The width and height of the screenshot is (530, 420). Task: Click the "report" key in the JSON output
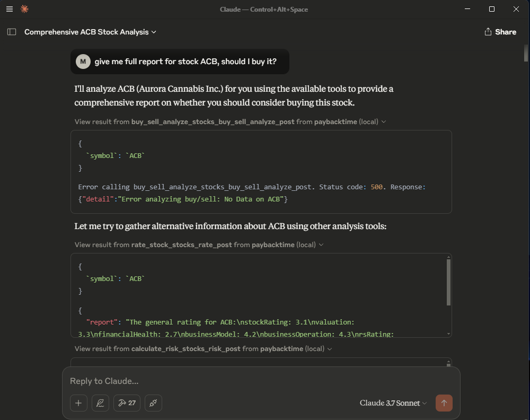click(x=102, y=322)
